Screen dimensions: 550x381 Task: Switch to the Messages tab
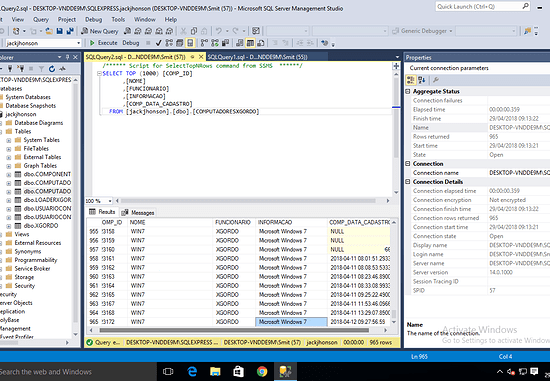coord(138,213)
